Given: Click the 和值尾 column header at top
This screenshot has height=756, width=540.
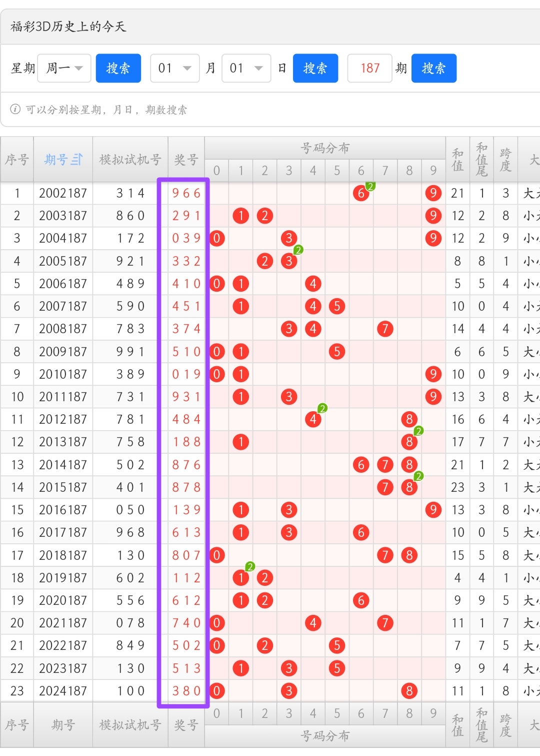Looking at the screenshot, I should (x=481, y=160).
